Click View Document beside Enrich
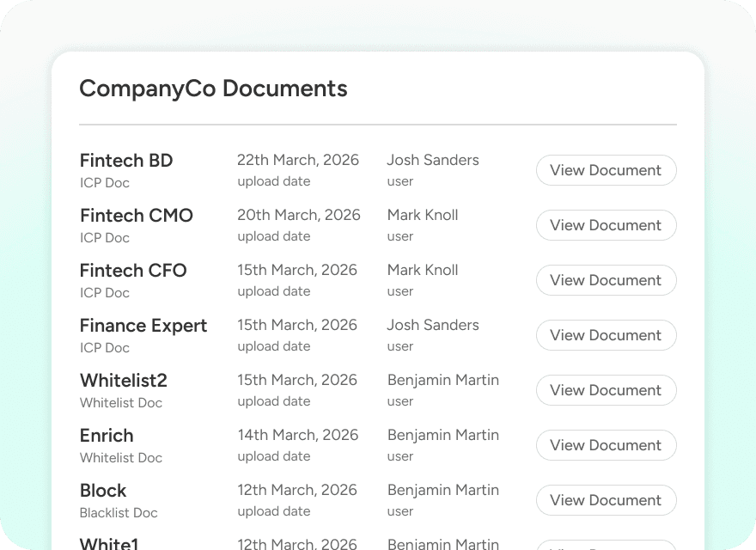The image size is (756, 550). point(606,445)
